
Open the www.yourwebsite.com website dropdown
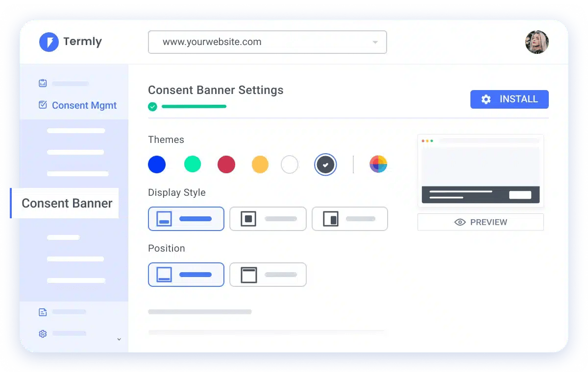[268, 42]
